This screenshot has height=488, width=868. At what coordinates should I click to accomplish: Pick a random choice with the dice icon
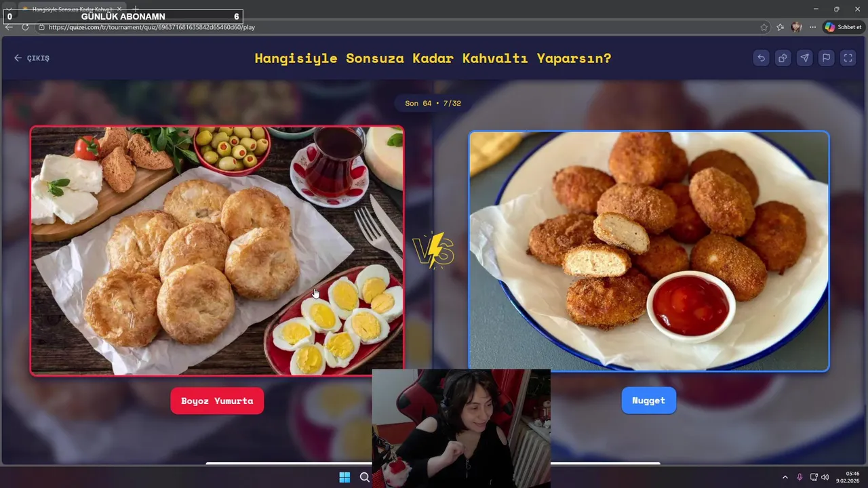[x=783, y=58]
